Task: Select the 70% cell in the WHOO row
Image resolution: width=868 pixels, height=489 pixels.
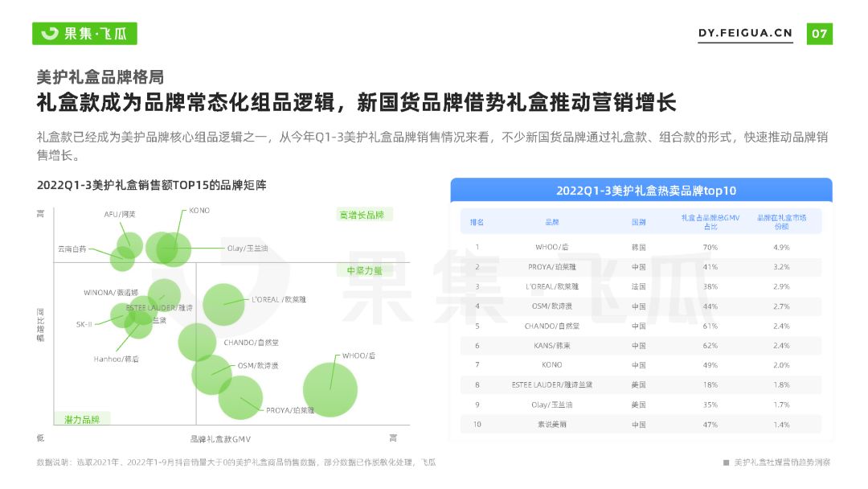Action: tap(710, 247)
